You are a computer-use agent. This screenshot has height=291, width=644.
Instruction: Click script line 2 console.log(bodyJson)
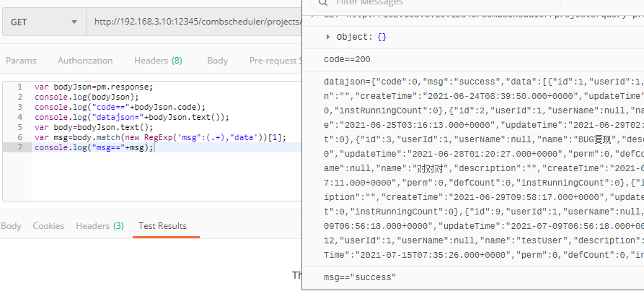click(87, 97)
